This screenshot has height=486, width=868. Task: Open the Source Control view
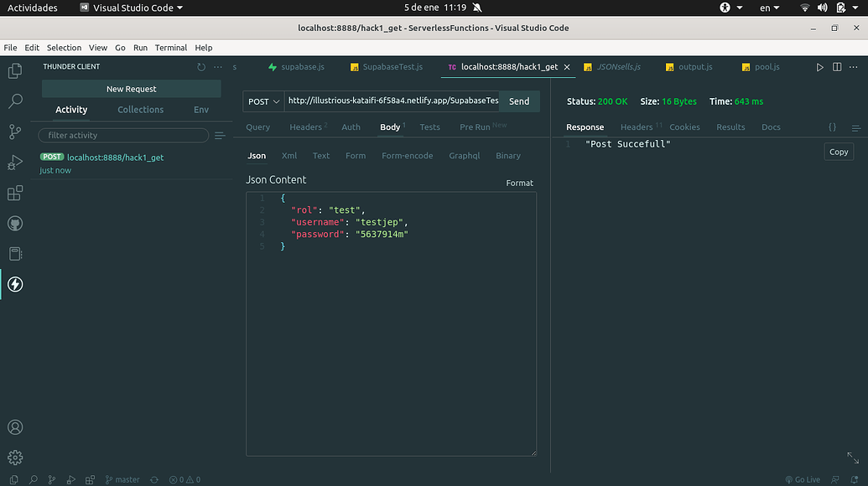pos(15,132)
